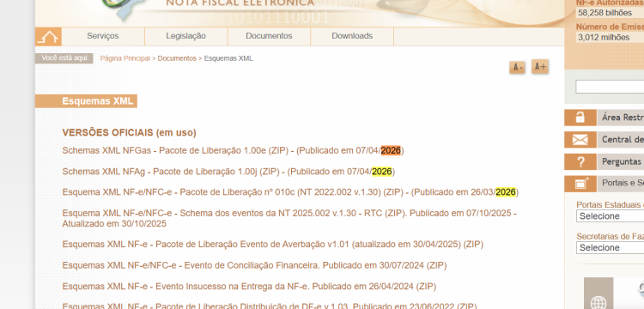Download Evento Insucesso na Entrega ZIP
The height and width of the screenshot is (309, 644).
(x=249, y=286)
